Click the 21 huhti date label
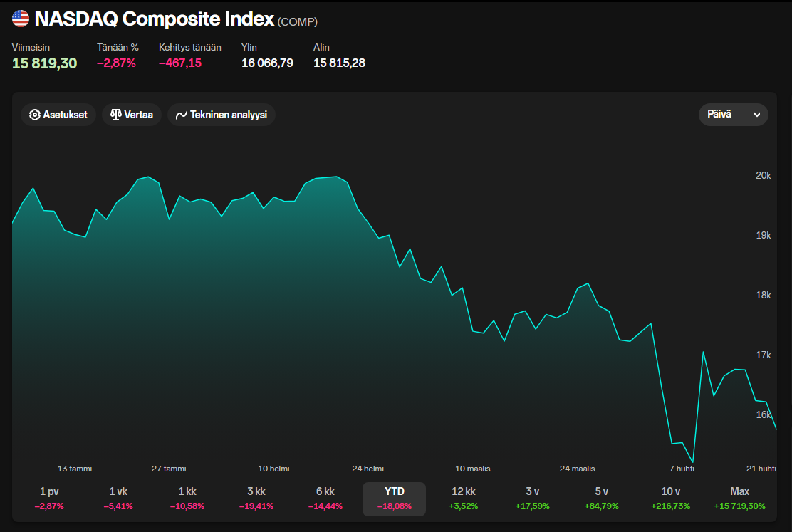 761,469
